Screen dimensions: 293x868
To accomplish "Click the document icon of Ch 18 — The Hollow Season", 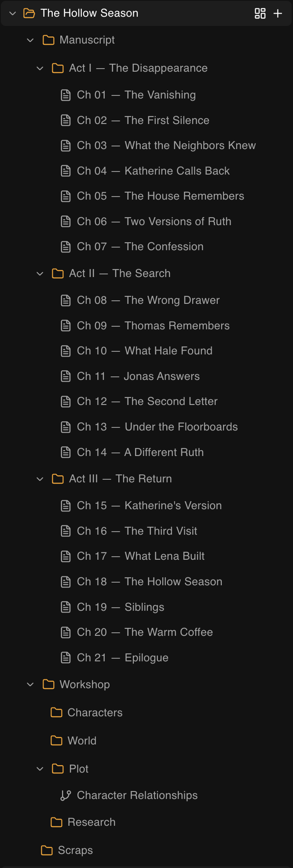I will [x=66, y=581].
